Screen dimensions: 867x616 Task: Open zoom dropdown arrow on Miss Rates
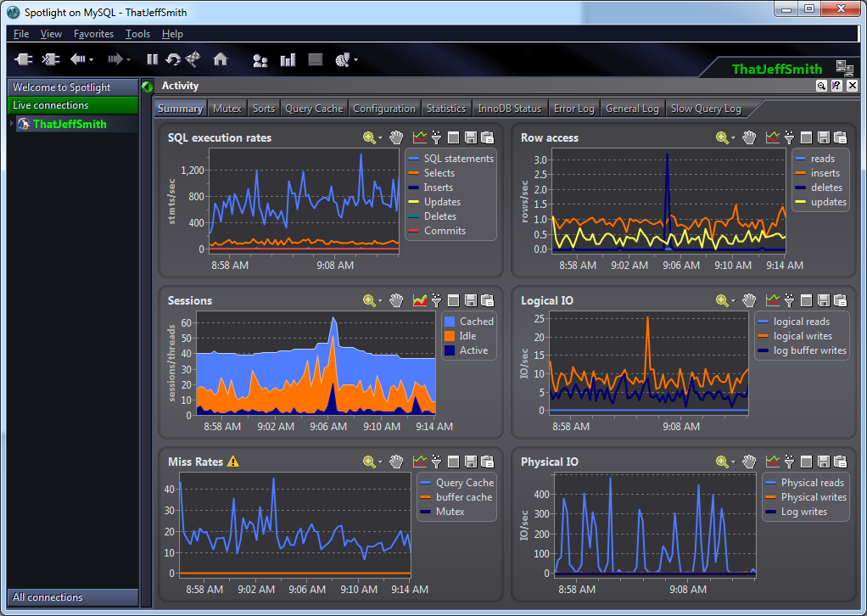pos(380,462)
